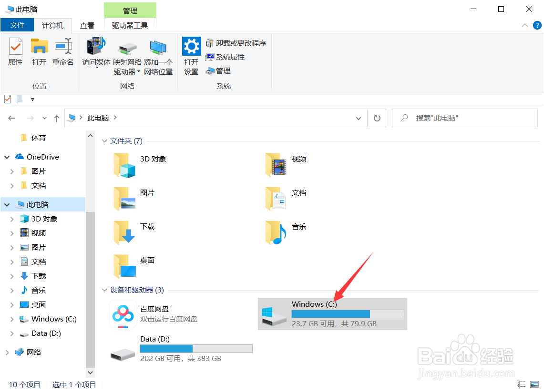
Task: Click the Quick Access Toolbar customize arrow
Action: [x=32, y=99]
